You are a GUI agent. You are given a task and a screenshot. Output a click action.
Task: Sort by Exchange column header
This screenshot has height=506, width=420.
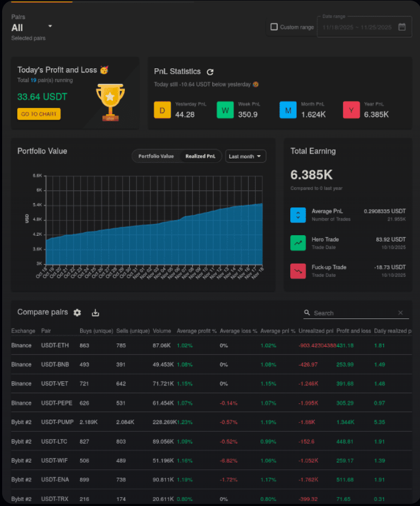[23, 331]
